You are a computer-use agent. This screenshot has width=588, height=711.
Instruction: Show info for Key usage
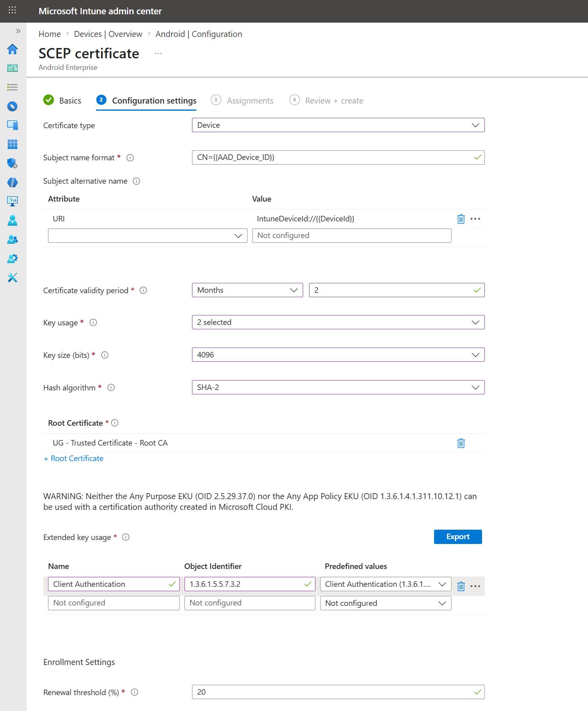(93, 323)
